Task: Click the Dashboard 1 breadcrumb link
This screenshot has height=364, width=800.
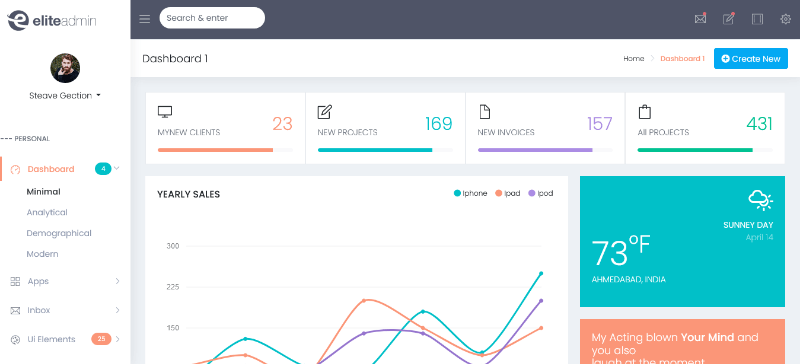Action: point(683,59)
